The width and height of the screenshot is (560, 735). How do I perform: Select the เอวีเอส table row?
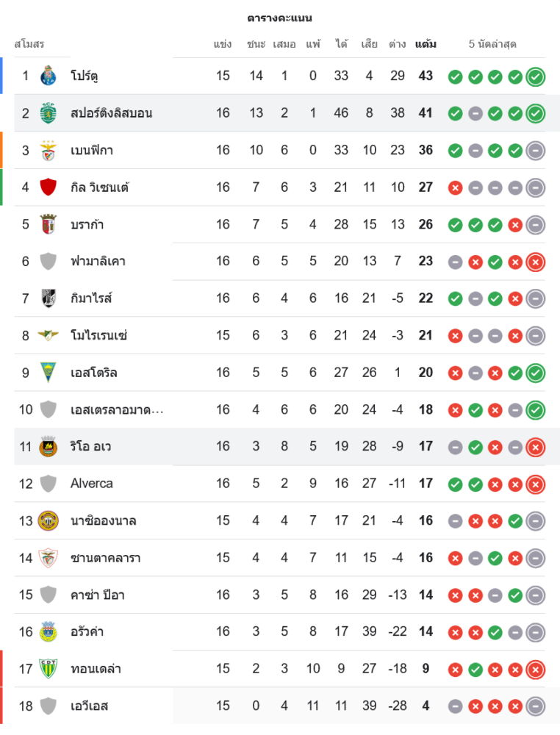click(x=279, y=706)
